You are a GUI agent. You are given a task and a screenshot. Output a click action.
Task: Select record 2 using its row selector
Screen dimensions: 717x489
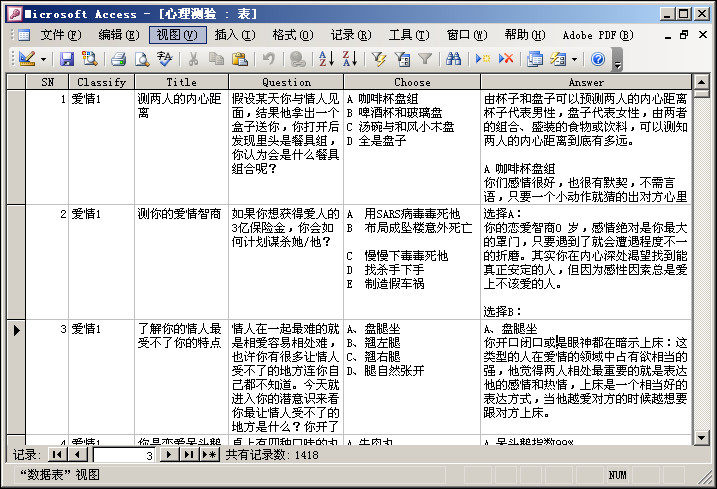[16, 262]
